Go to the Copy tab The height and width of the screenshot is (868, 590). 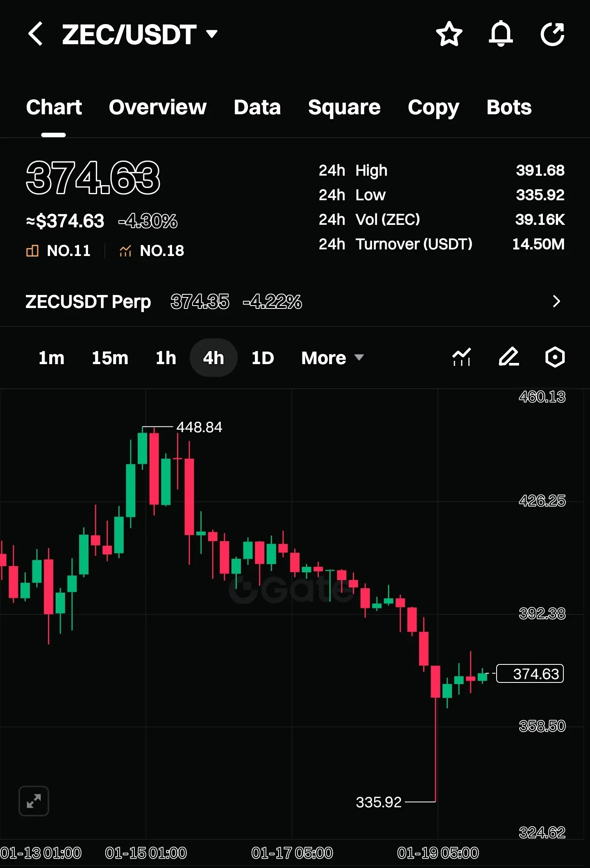[433, 108]
